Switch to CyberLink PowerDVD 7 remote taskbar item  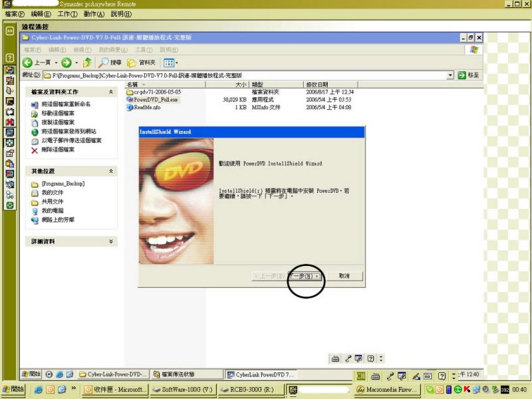[x=261, y=374]
